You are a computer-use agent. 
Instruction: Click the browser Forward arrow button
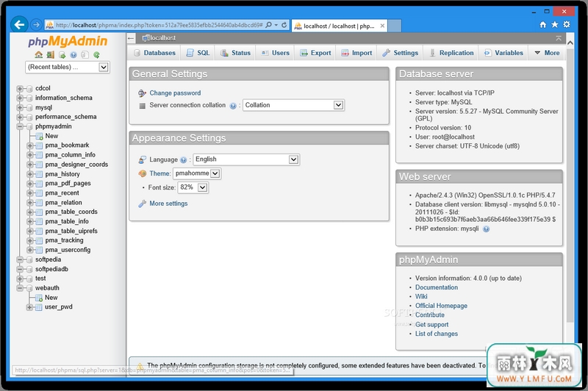[36, 25]
